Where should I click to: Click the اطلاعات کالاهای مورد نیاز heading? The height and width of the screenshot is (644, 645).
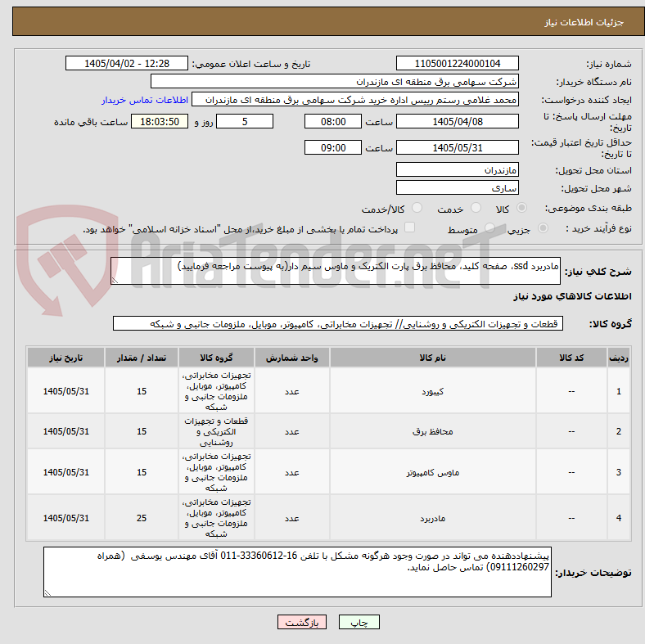point(572,296)
